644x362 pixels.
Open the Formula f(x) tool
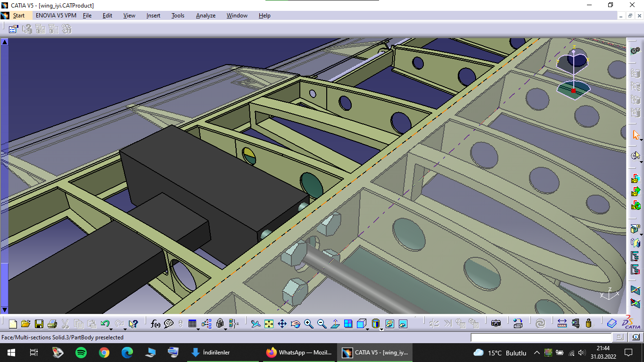click(156, 324)
